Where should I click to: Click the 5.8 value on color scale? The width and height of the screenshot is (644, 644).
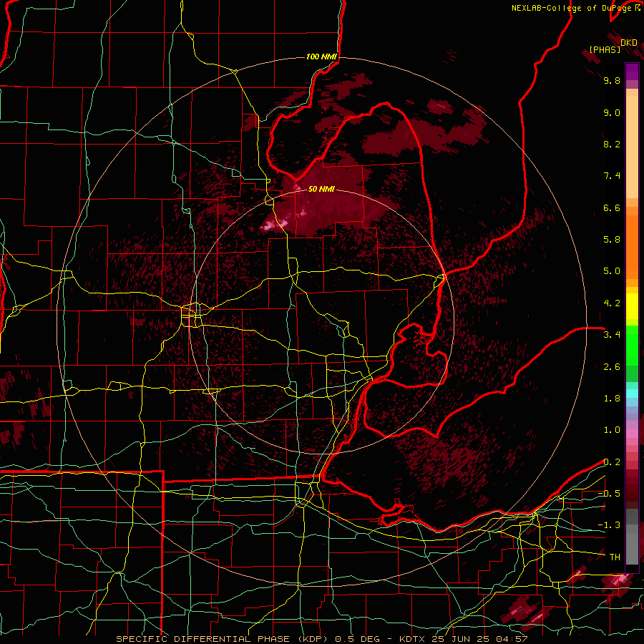click(612, 240)
